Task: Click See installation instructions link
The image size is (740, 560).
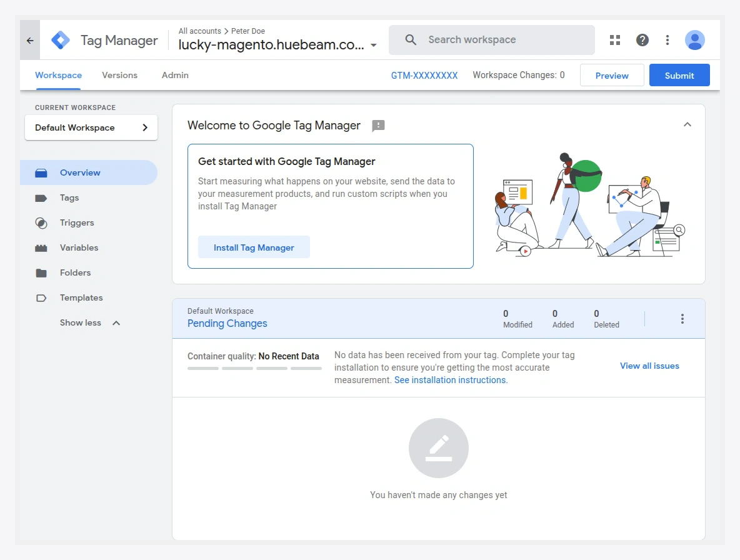Action: tap(451, 380)
